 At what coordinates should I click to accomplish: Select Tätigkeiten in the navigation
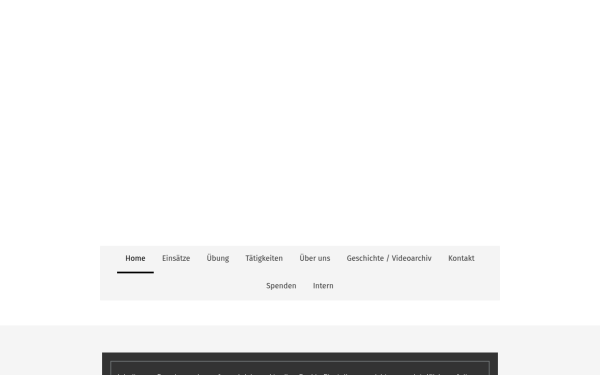click(264, 259)
